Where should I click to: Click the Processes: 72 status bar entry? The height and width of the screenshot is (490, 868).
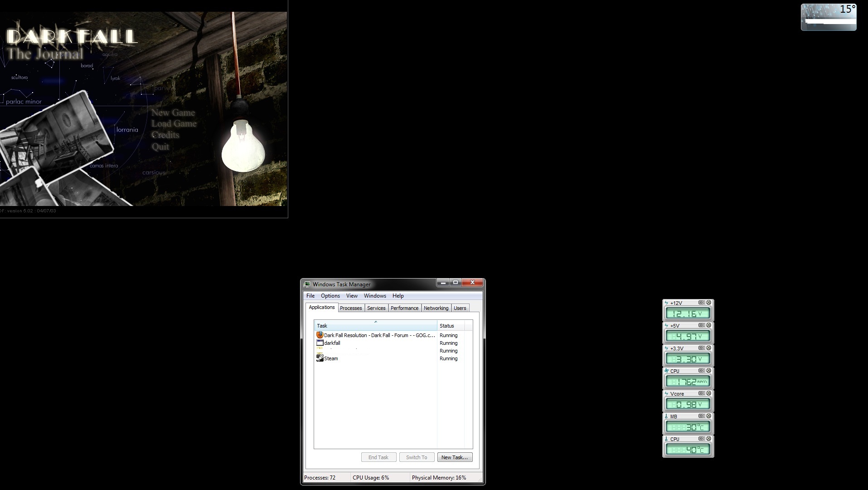pyautogui.click(x=326, y=477)
